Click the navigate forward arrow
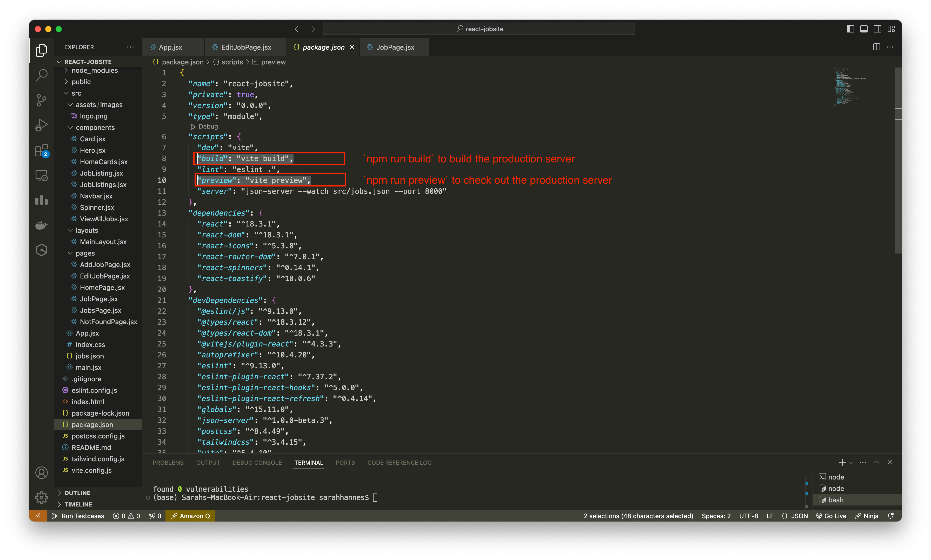 coord(312,29)
